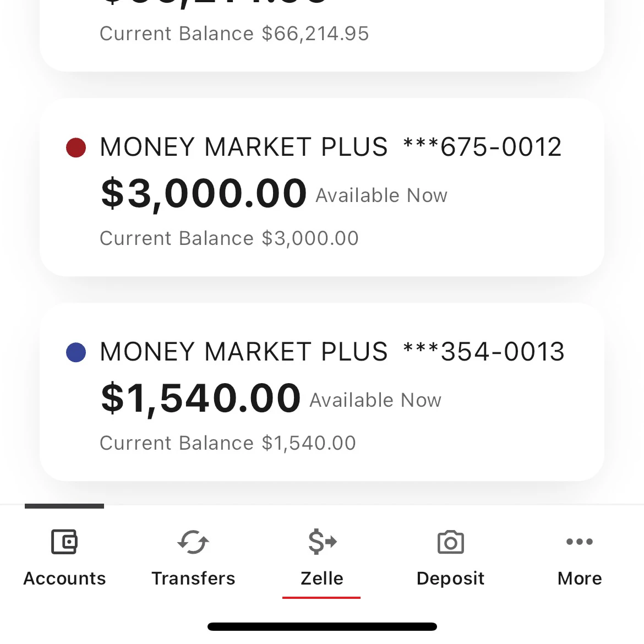Tap the Transfers navigation label
644x644 pixels.
[193, 578]
